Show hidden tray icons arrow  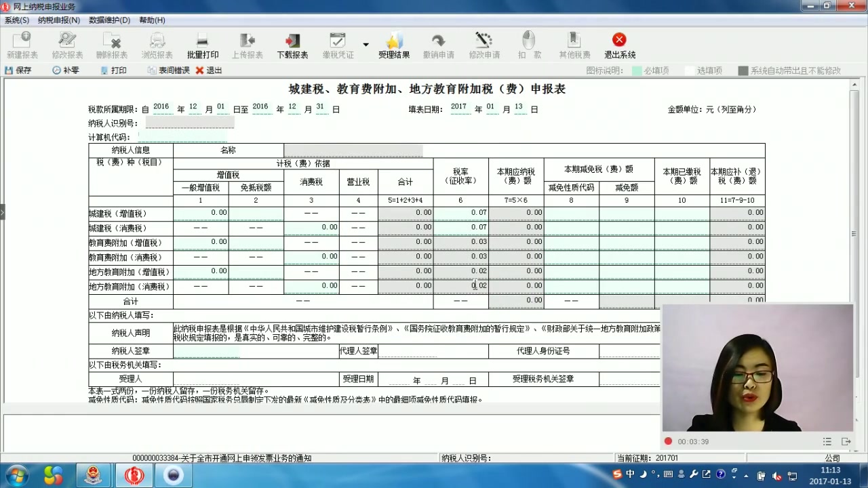tap(745, 475)
